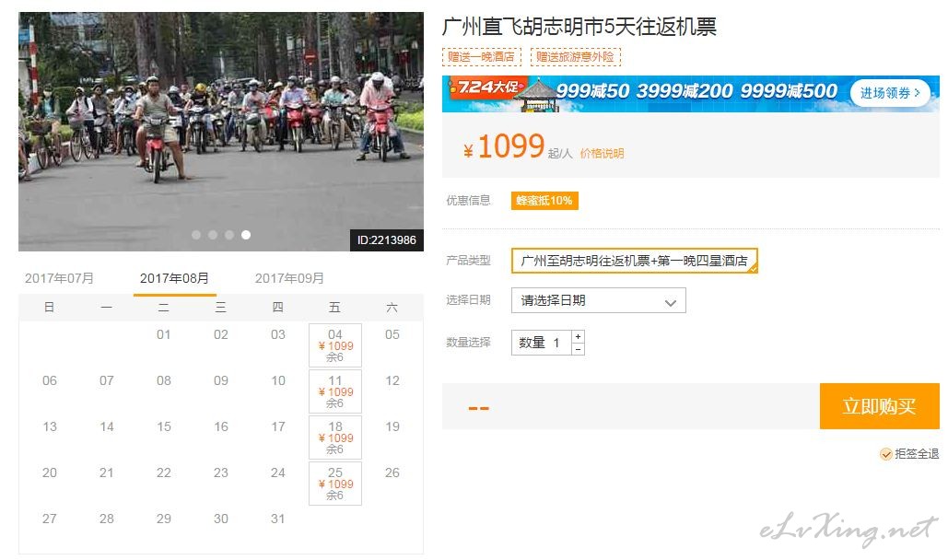Viewport: 948px width, 560px height.
Task: Pick August 18 priced ¥1099
Action: tap(335, 437)
